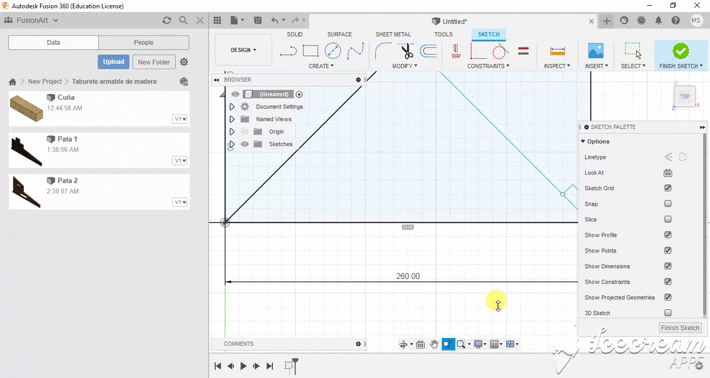Click Finish Sketch in Sketch Palette

point(680,327)
